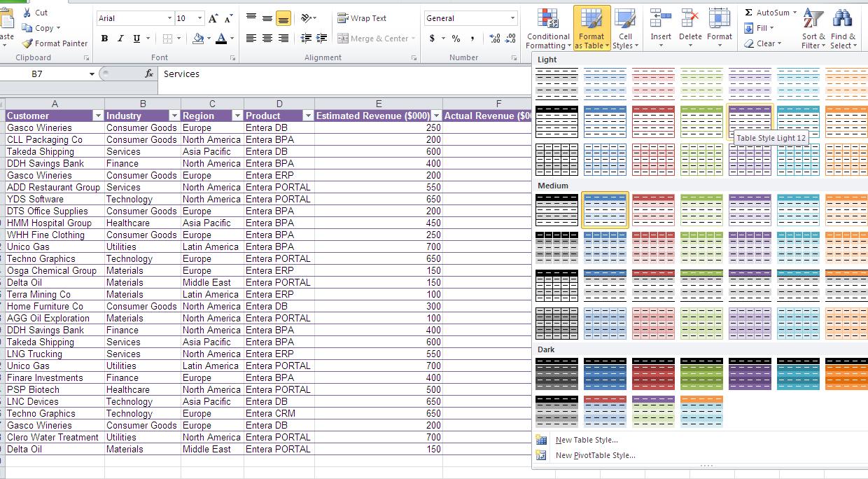Open the Customer column filter dropdown
868x479 pixels.
97,115
